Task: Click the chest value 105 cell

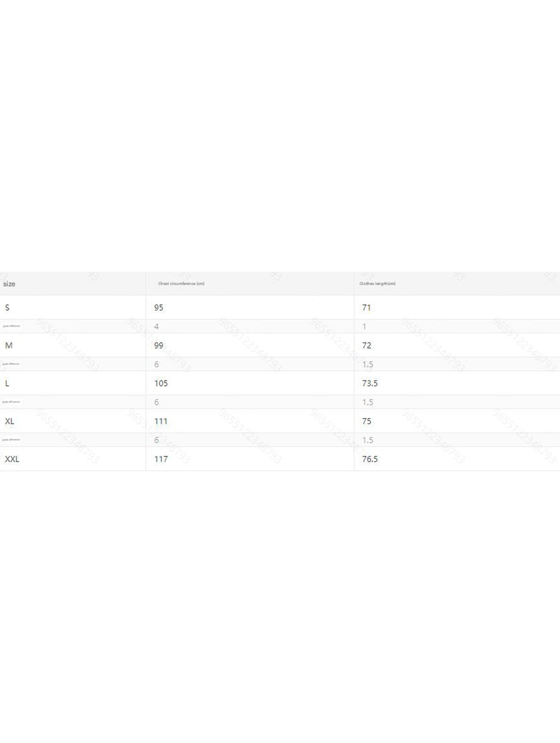Action: (161, 383)
